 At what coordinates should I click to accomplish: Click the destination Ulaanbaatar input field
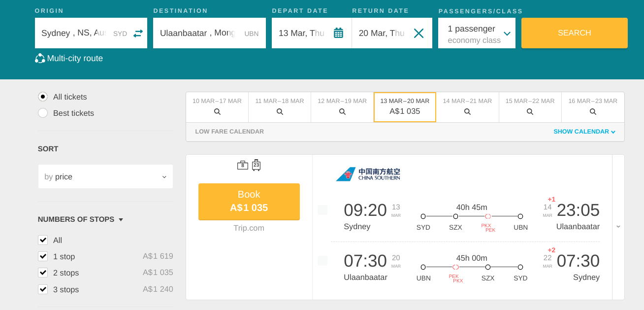[x=209, y=33]
